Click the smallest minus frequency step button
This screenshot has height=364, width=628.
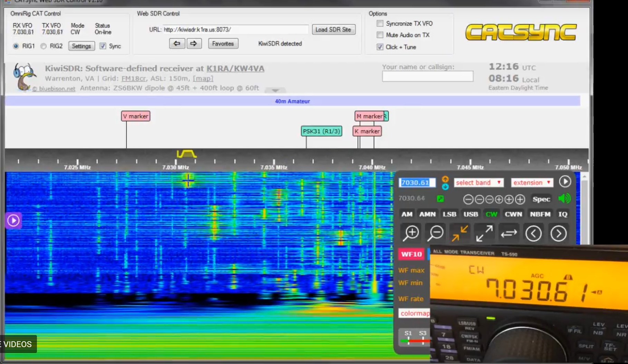point(489,199)
